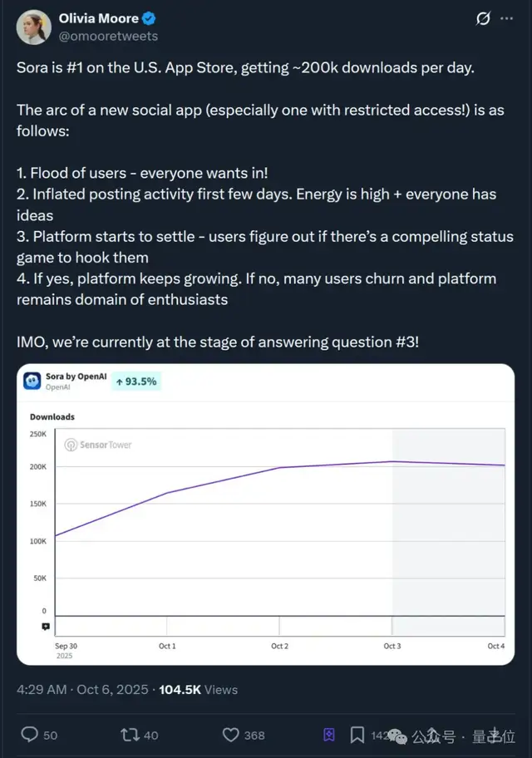Viewport: 532px width, 758px height.
Task: Click the reply count showing 50
Action: point(52,735)
